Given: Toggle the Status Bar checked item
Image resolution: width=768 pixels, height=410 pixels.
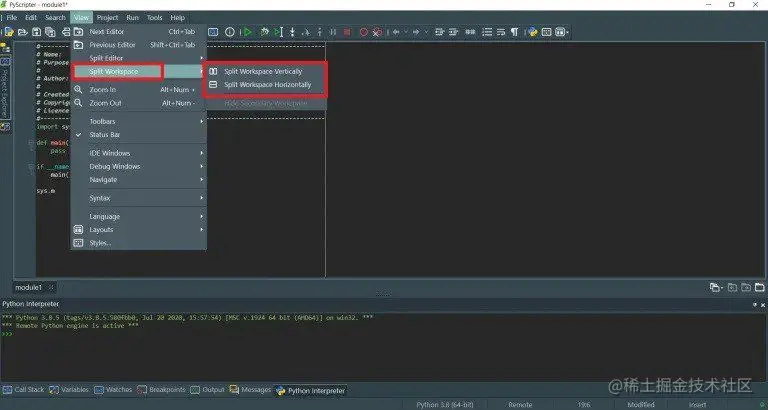Looking at the screenshot, I should coord(139,135).
